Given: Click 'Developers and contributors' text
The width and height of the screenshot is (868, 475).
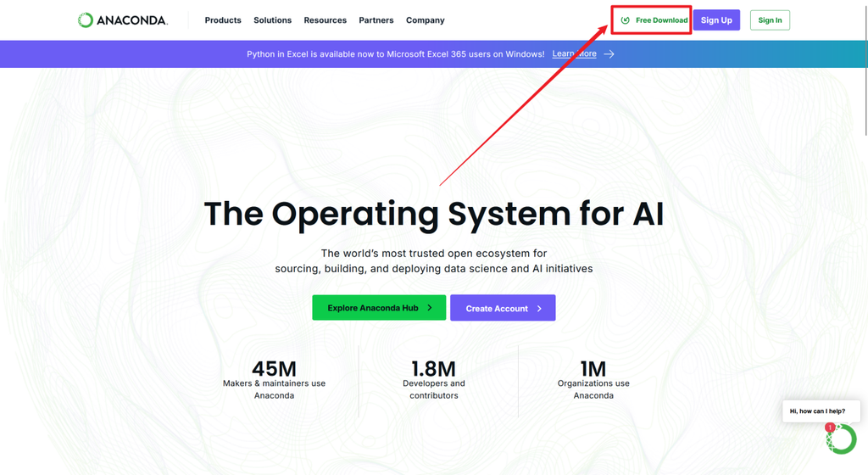Looking at the screenshot, I should [434, 389].
